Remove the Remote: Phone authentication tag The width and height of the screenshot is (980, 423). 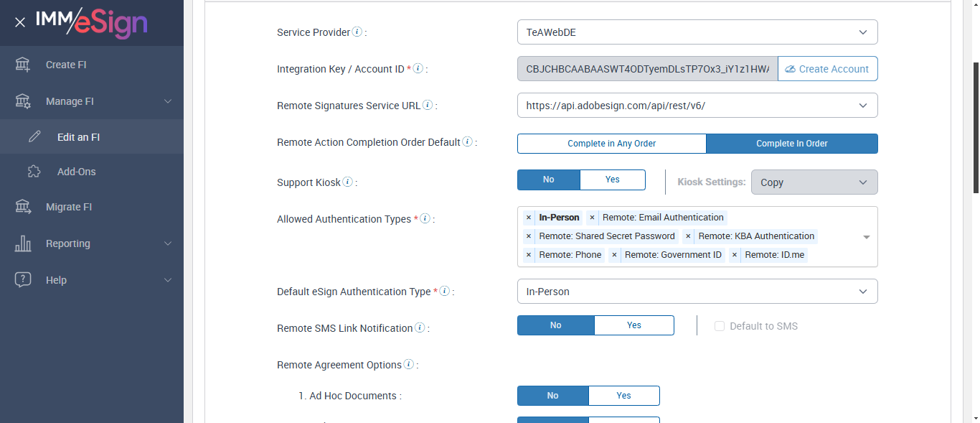[529, 255]
